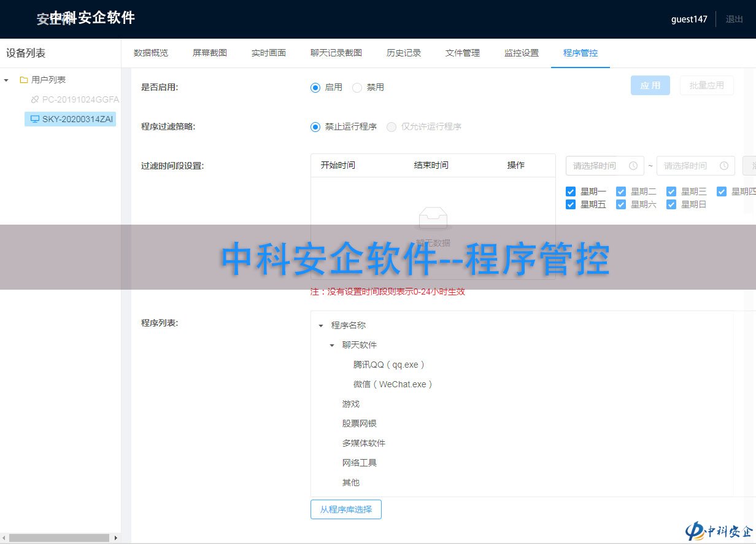The image size is (756, 545).
Task: Switch to the 屏幕截图 tab
Action: point(210,53)
